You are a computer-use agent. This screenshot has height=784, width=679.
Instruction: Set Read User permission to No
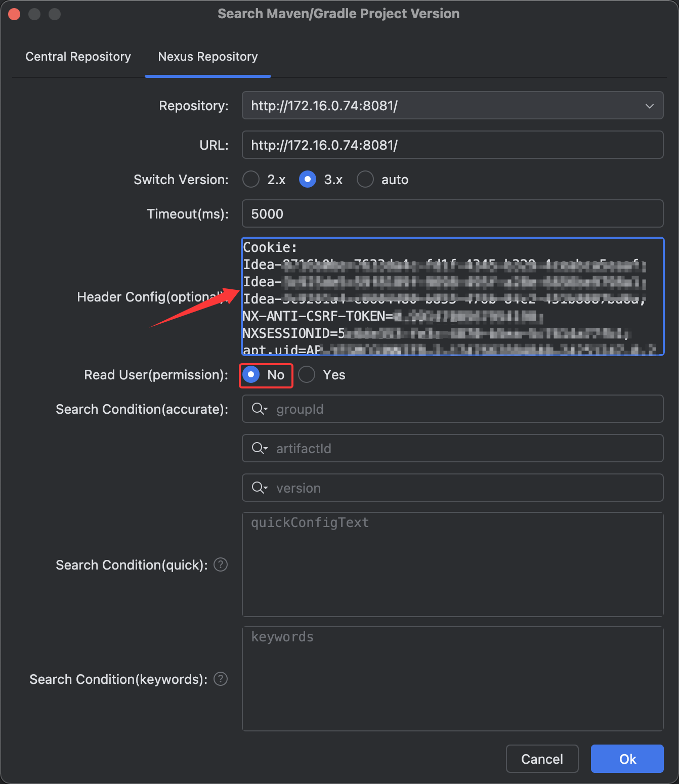251,375
